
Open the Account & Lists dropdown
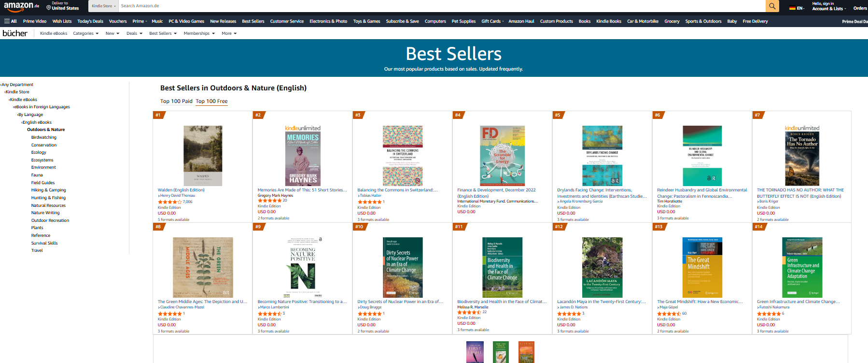click(x=829, y=6)
